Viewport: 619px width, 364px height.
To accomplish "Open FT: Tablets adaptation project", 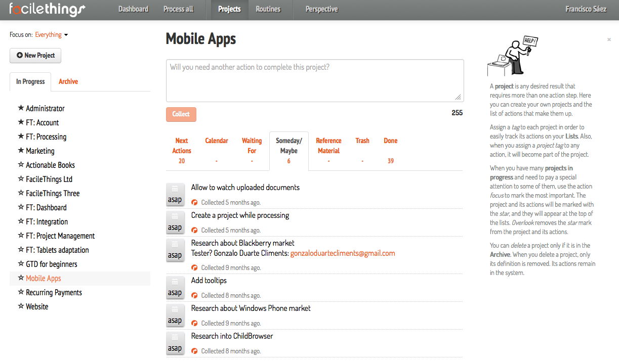I will pos(57,250).
